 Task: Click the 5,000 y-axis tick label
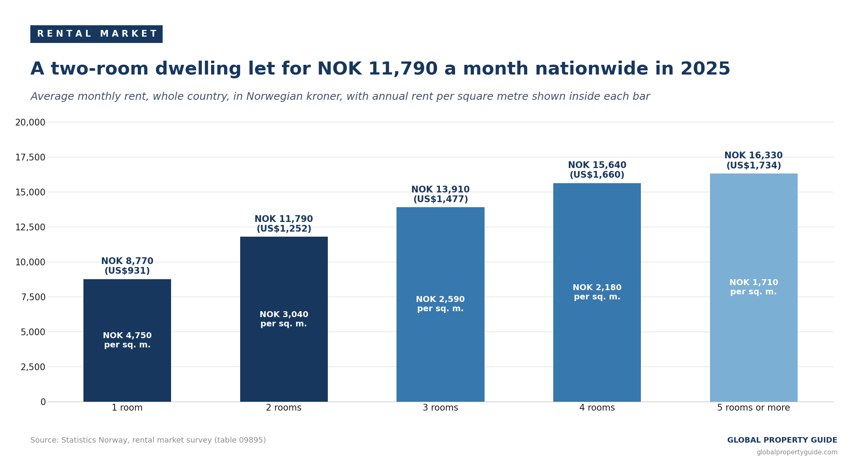point(33,332)
